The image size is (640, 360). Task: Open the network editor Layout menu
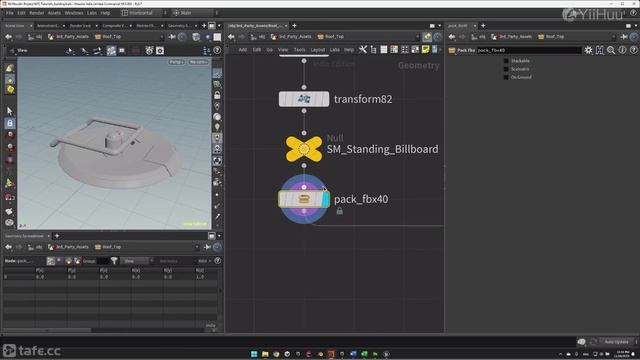(318, 50)
